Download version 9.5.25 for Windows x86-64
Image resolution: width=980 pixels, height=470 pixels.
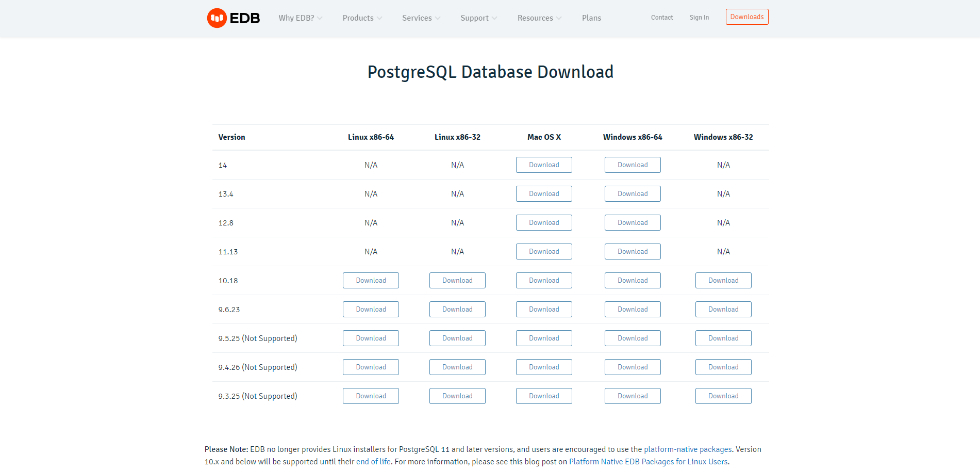[633, 338]
